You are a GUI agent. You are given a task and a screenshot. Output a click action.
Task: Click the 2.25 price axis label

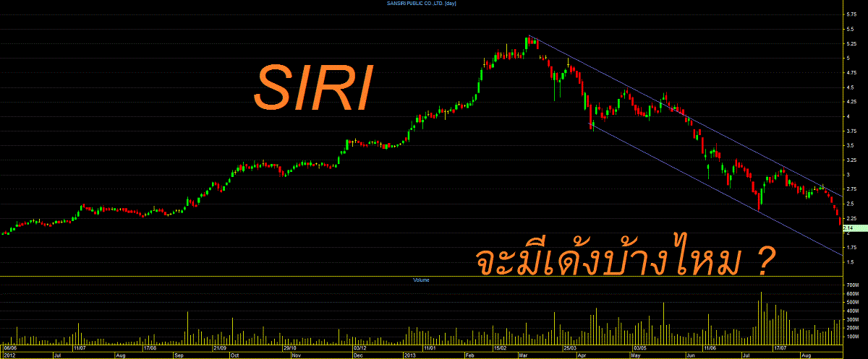tap(851, 218)
